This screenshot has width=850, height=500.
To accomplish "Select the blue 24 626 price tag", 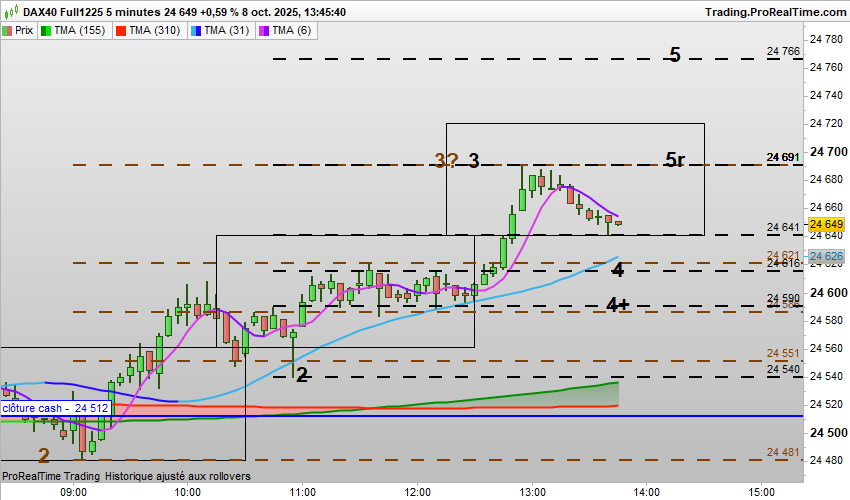I will [x=826, y=256].
